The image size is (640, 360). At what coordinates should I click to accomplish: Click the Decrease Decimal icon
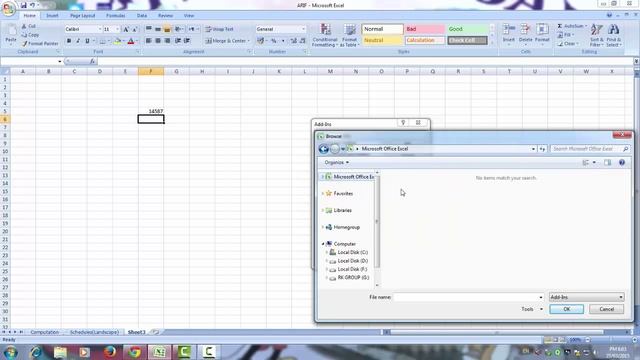pyautogui.click(x=302, y=41)
